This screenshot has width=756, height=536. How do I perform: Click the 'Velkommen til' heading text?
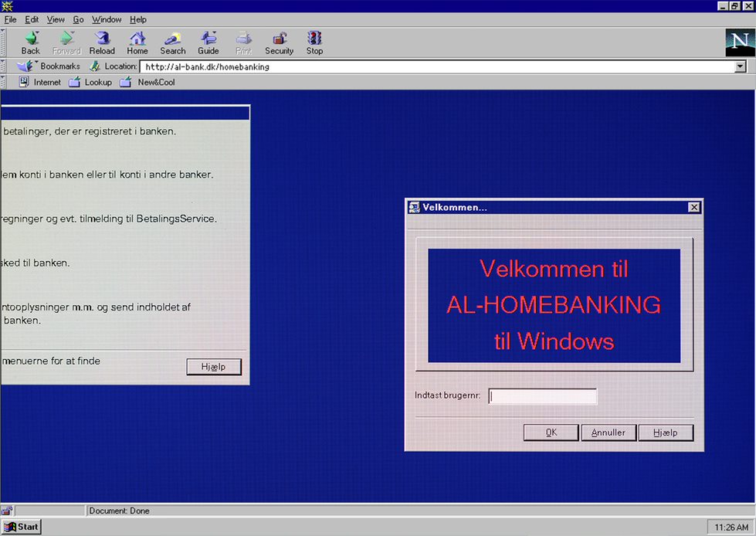point(554,269)
